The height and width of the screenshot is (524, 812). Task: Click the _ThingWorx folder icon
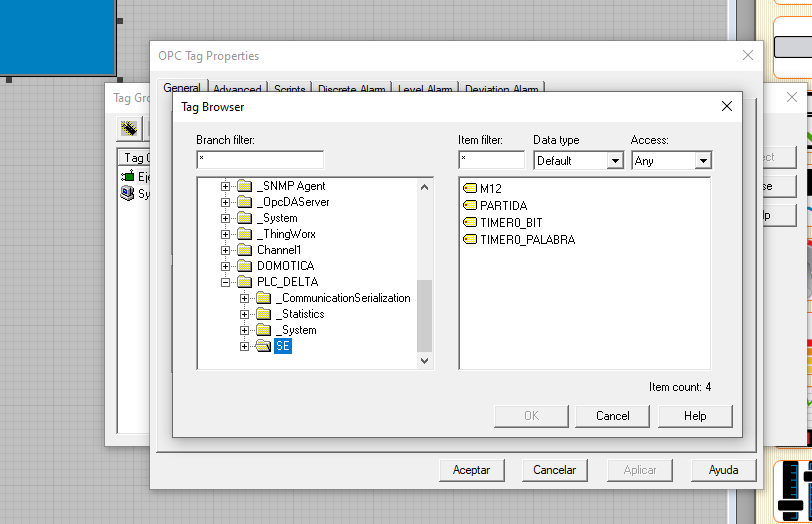[x=244, y=234]
